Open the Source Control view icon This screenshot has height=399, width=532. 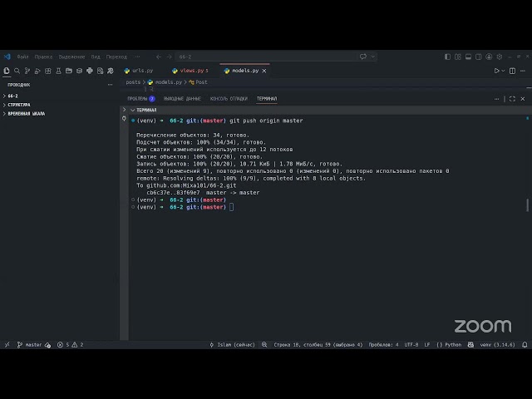point(27,71)
